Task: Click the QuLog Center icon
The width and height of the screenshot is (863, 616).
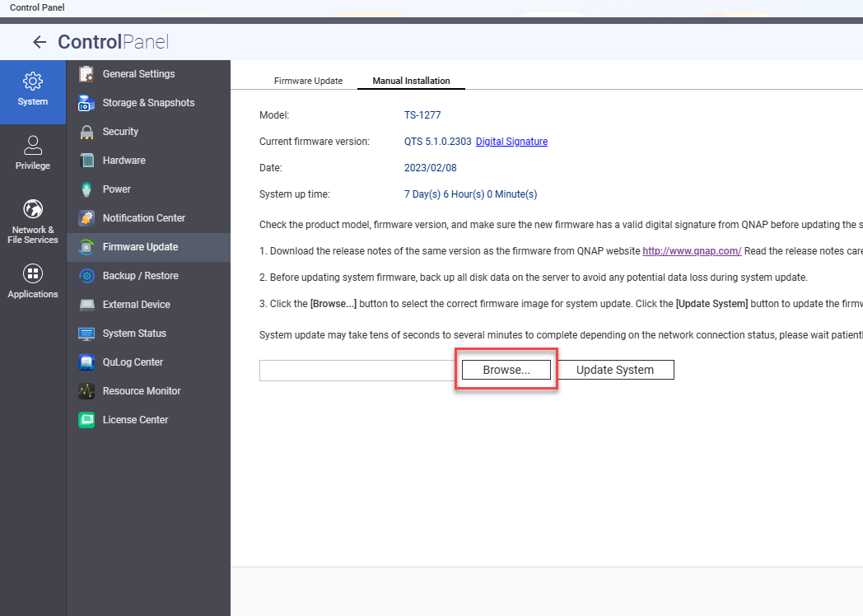Action: click(x=86, y=362)
